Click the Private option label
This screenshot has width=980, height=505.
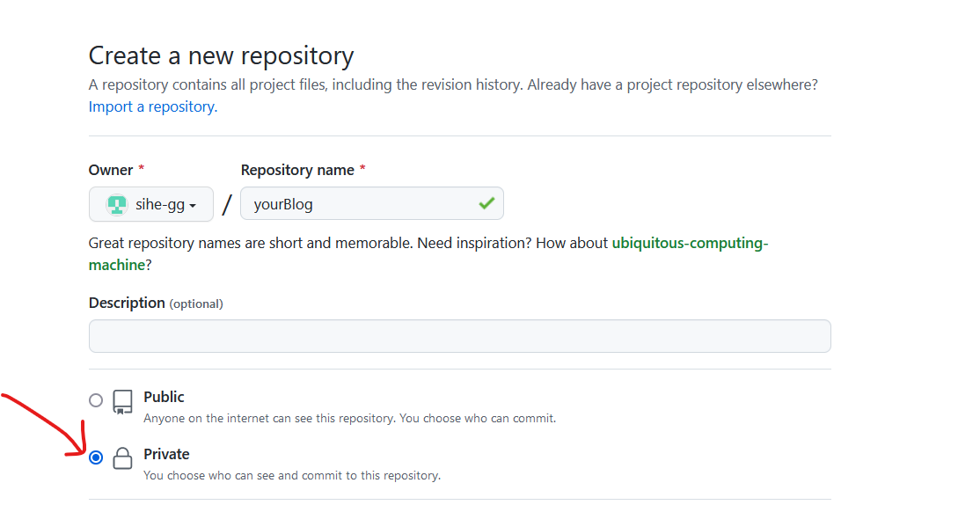pos(166,454)
